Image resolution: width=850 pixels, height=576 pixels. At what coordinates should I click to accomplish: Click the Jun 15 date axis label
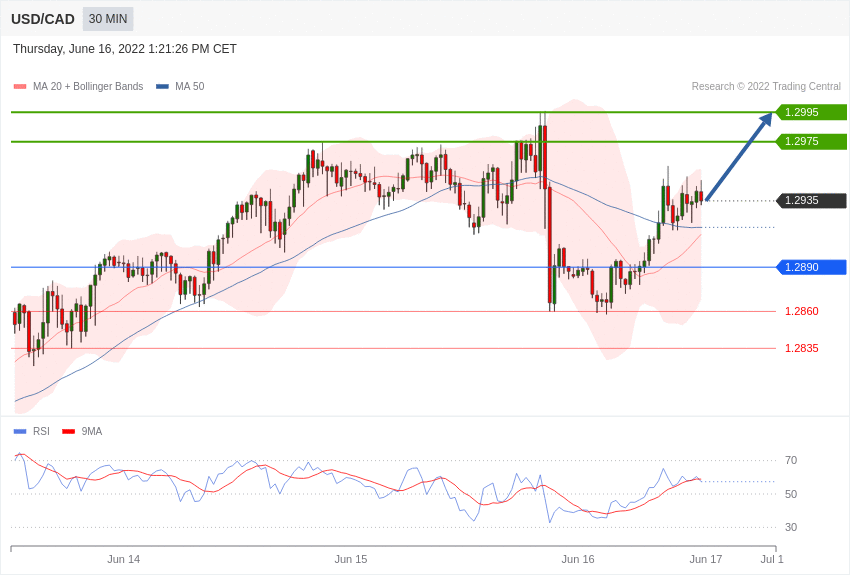point(351,559)
